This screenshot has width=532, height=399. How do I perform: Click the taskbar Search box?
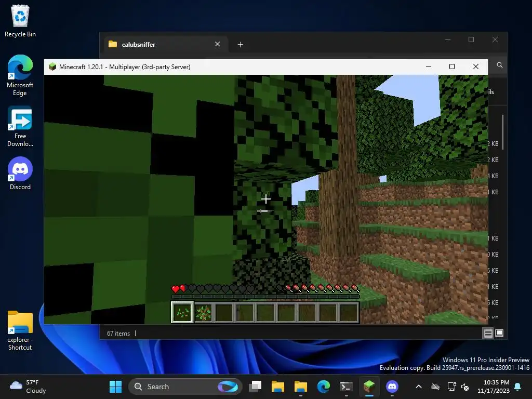pyautogui.click(x=185, y=387)
